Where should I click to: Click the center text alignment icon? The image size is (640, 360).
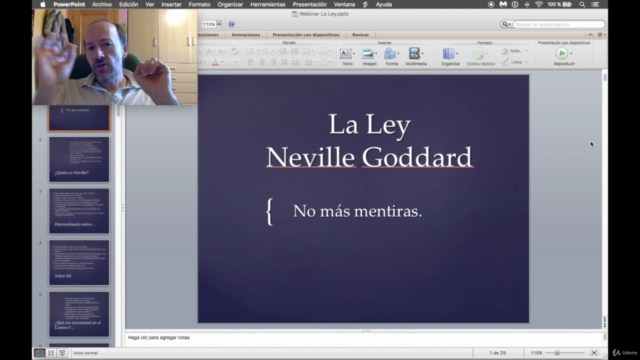pyautogui.click(x=262, y=62)
